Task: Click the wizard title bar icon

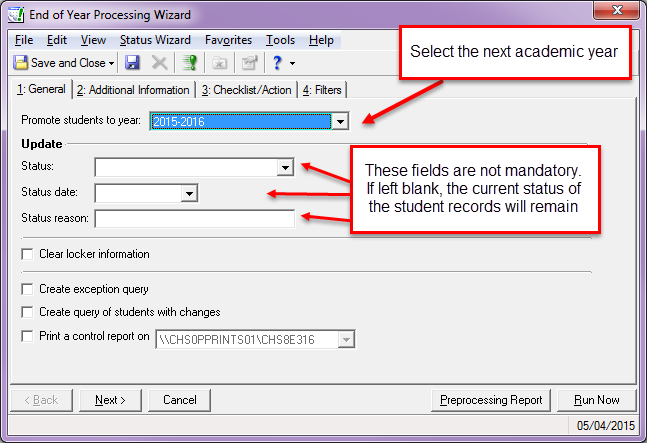Action: (x=16, y=15)
